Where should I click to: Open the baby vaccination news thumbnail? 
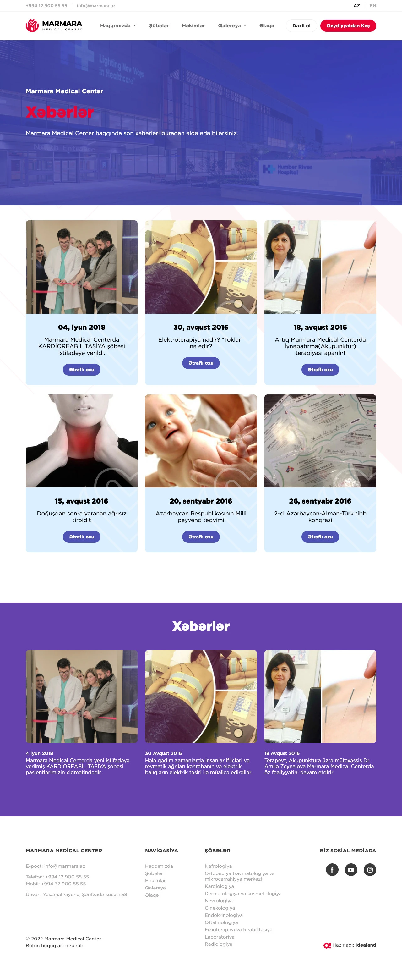(x=201, y=441)
